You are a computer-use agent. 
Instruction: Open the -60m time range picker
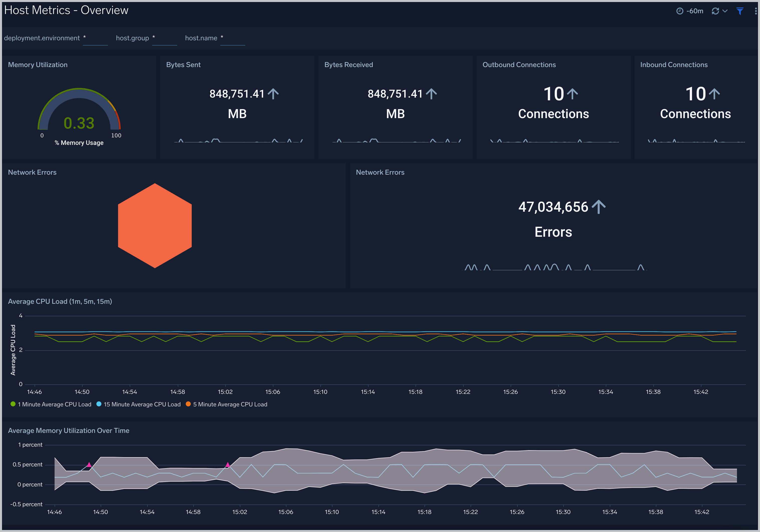click(x=689, y=11)
